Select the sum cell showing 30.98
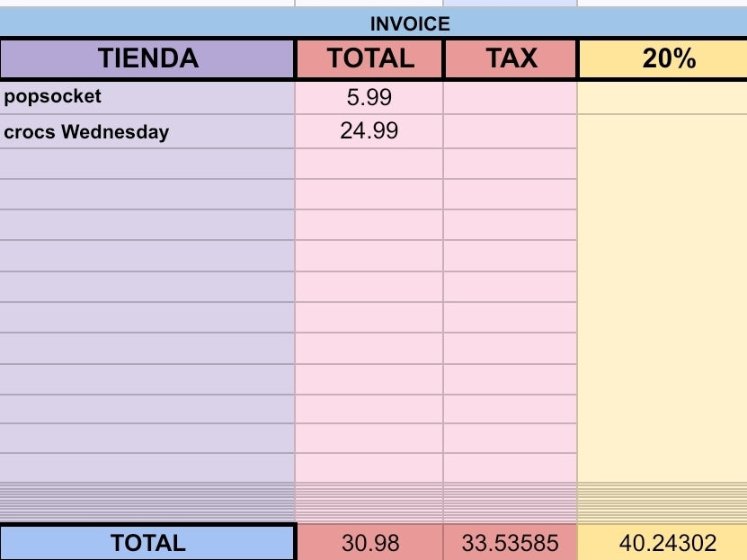The width and height of the screenshot is (747, 560). [x=369, y=543]
